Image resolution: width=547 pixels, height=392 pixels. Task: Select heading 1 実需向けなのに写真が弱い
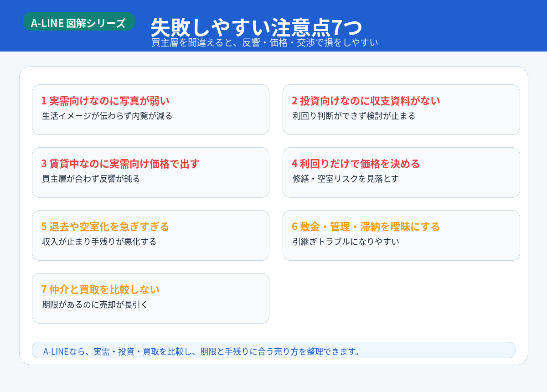click(x=105, y=100)
